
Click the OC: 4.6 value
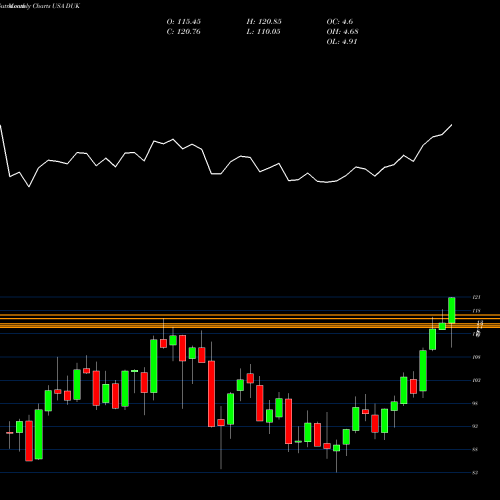click(x=340, y=22)
